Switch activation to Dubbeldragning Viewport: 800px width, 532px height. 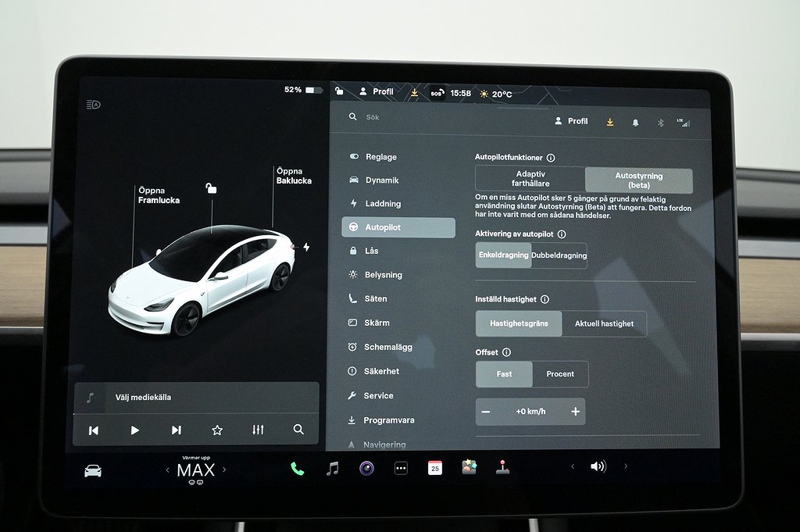pyautogui.click(x=559, y=255)
